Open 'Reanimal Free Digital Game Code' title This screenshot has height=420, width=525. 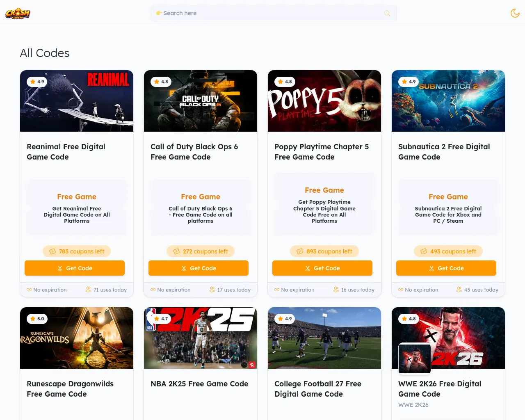pyautogui.click(x=66, y=152)
